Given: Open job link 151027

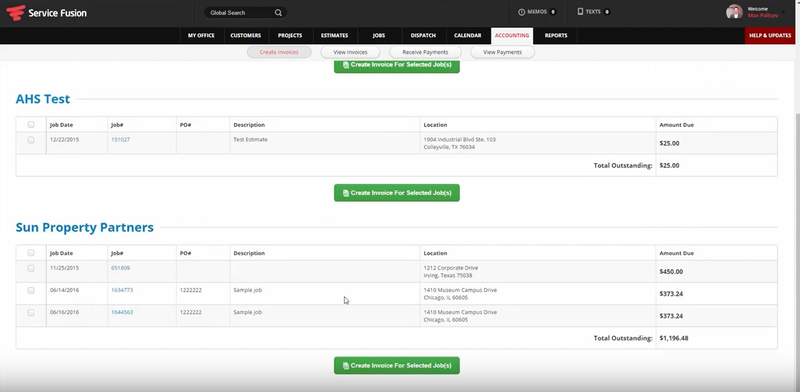Looking at the screenshot, I should [120, 139].
